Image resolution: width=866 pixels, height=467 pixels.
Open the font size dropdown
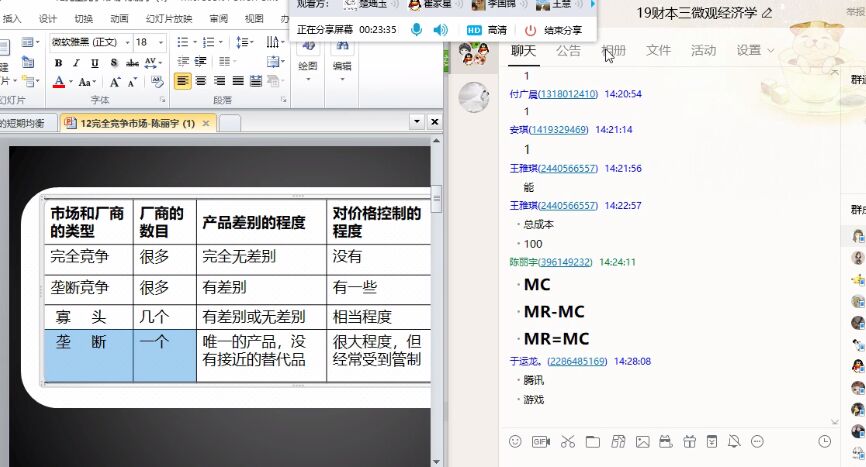(161, 43)
